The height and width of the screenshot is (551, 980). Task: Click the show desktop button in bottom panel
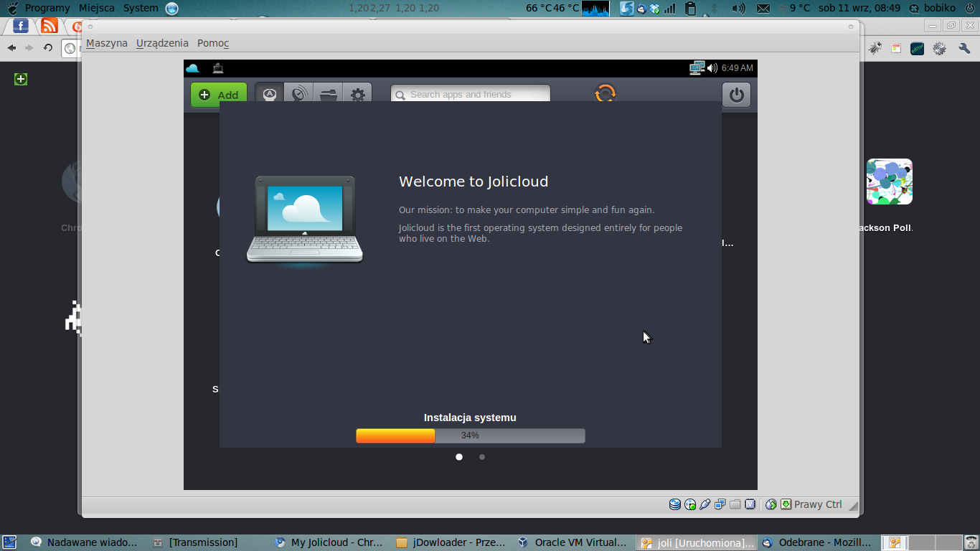9,543
